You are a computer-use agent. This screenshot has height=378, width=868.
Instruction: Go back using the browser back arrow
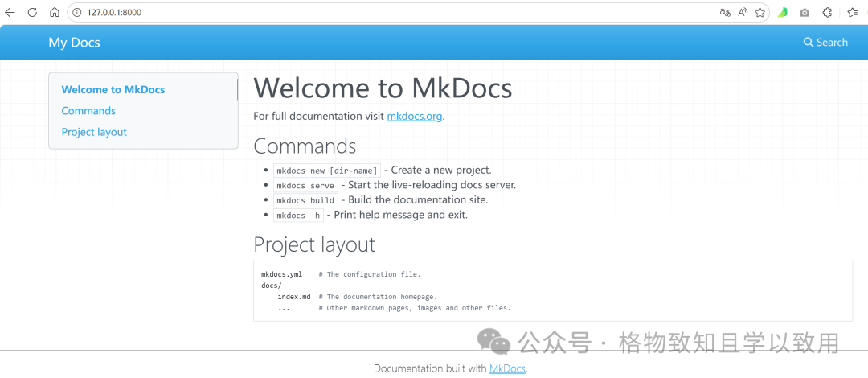pyautogui.click(x=10, y=12)
